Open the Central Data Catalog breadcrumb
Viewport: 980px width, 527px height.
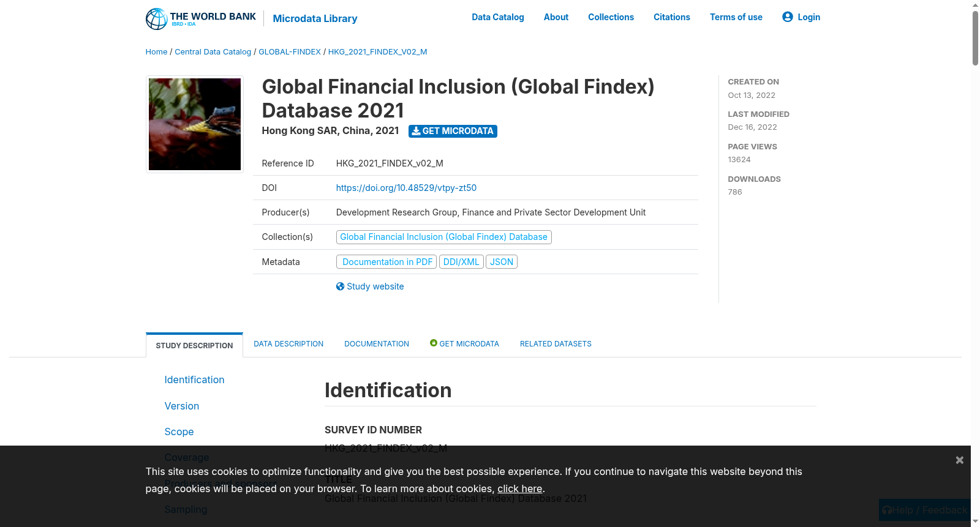pos(213,52)
